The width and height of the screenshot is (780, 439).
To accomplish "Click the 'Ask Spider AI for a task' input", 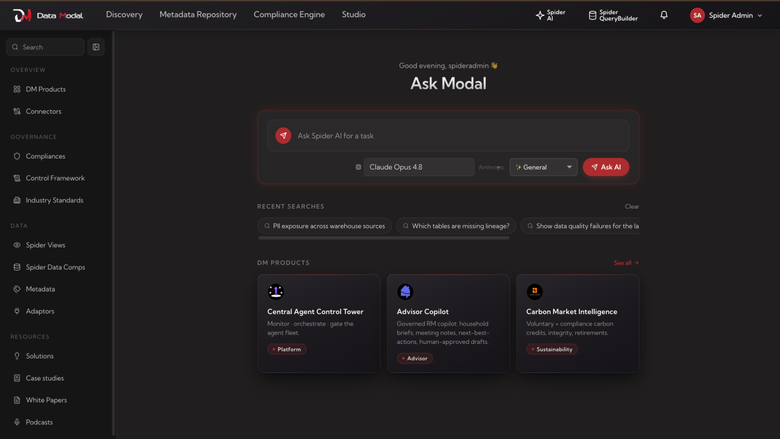I will pos(448,135).
